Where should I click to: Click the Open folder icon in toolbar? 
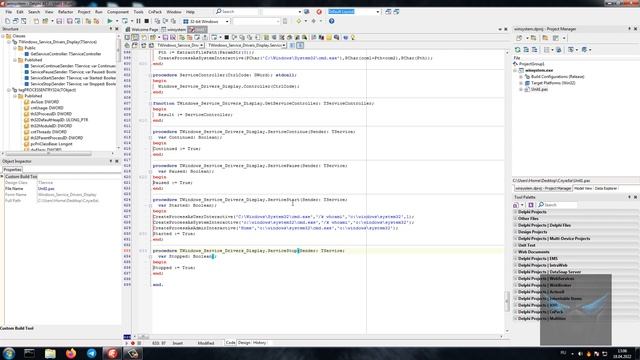(45, 21)
